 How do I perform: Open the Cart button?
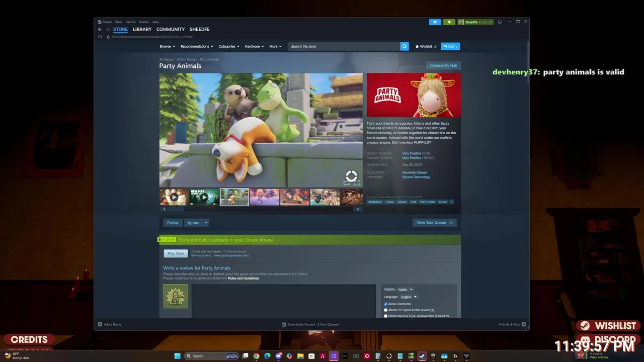point(450,46)
